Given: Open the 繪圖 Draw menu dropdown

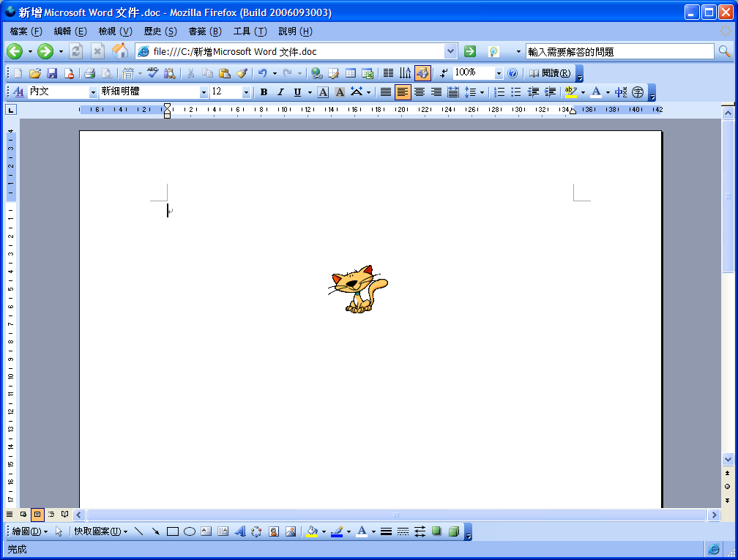Looking at the screenshot, I should (x=29, y=531).
